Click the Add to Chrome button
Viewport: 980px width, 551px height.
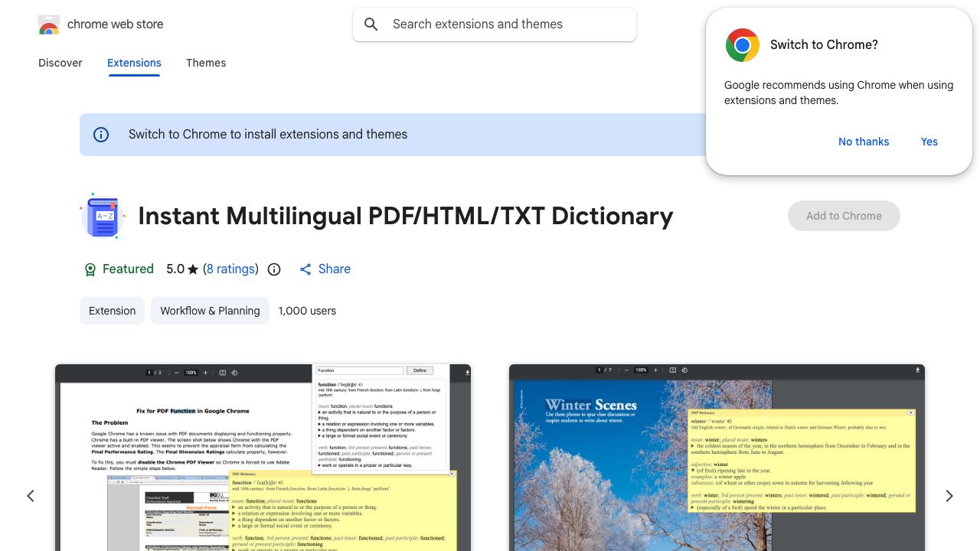[844, 216]
